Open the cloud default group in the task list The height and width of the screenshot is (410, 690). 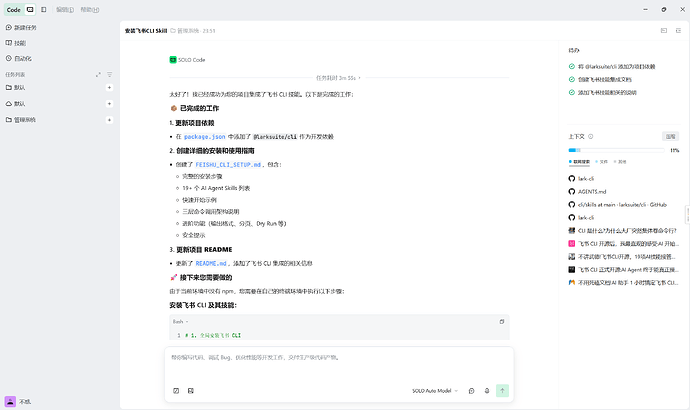pos(15,104)
